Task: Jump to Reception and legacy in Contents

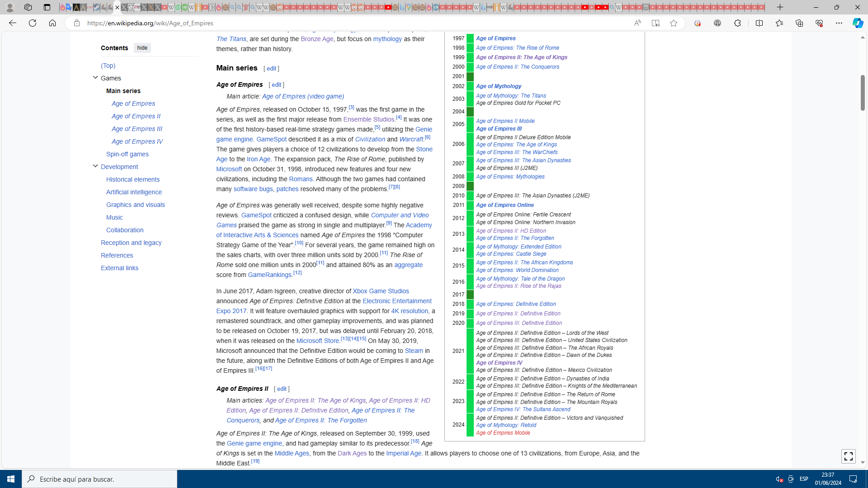Action: coord(131,243)
